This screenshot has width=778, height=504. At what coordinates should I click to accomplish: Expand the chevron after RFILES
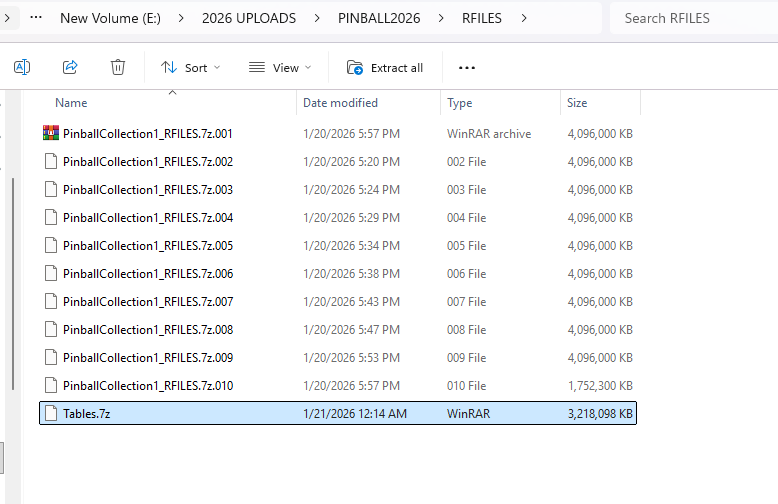[x=524, y=18]
